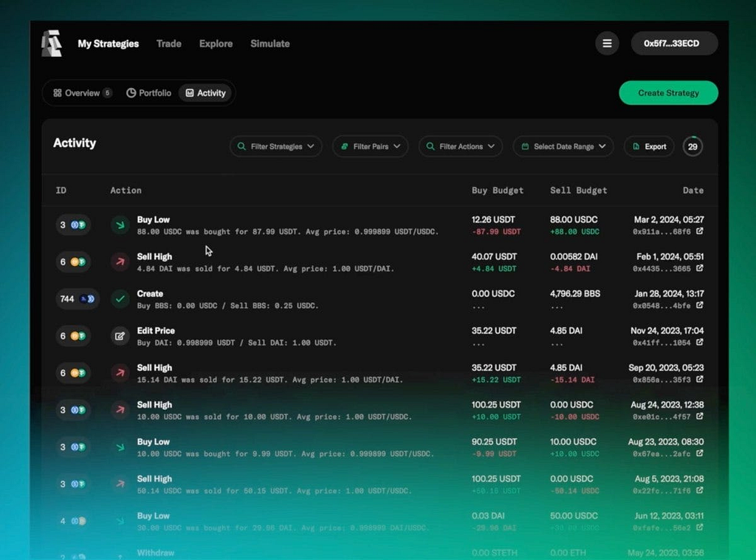Click the Activity panel heading

[x=75, y=143]
